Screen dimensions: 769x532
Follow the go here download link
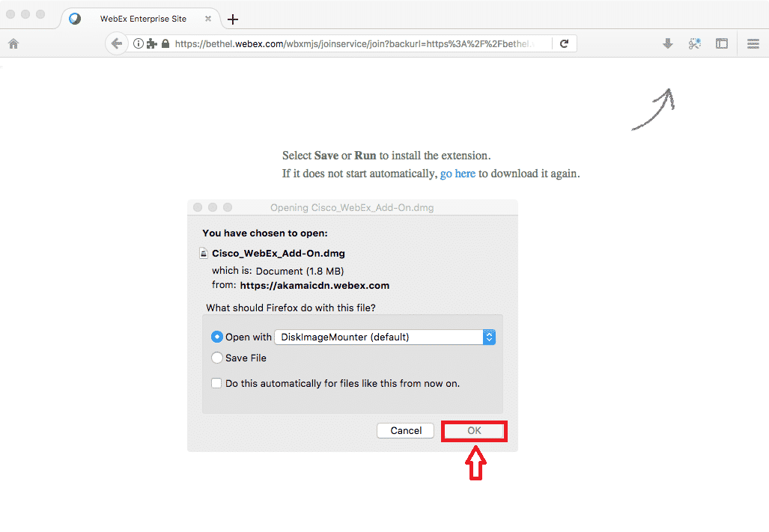click(x=458, y=174)
